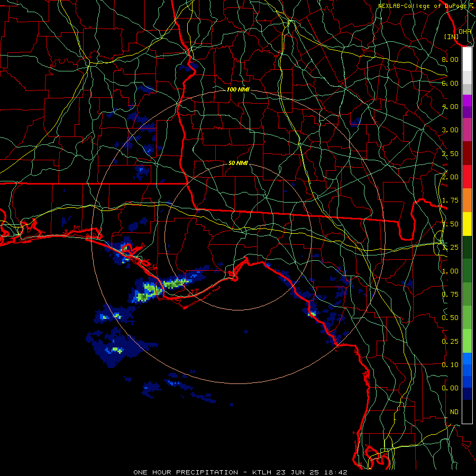This screenshot has height=476, width=476.
Task: Click the 3.00 legend value
Action: (x=450, y=130)
